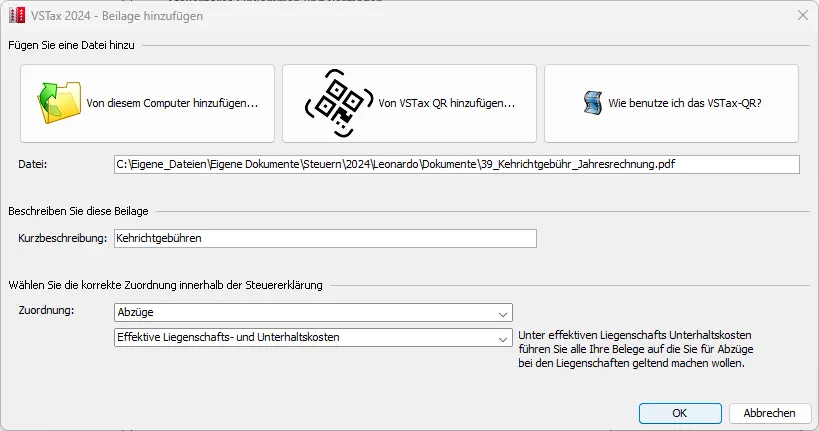Click the 'Kurzbeschreibung:' label
This screenshot has width=819, height=431.
tap(63, 238)
